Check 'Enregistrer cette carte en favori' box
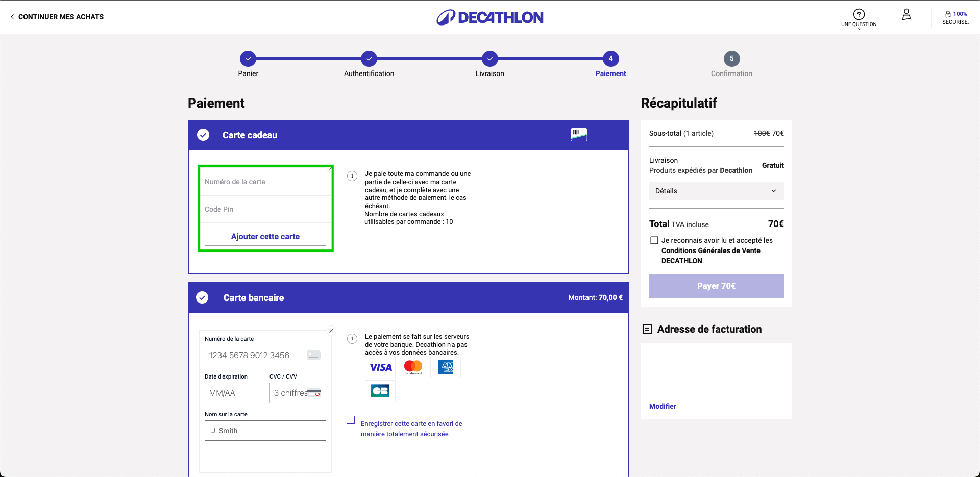Image resolution: width=980 pixels, height=477 pixels. [351, 420]
